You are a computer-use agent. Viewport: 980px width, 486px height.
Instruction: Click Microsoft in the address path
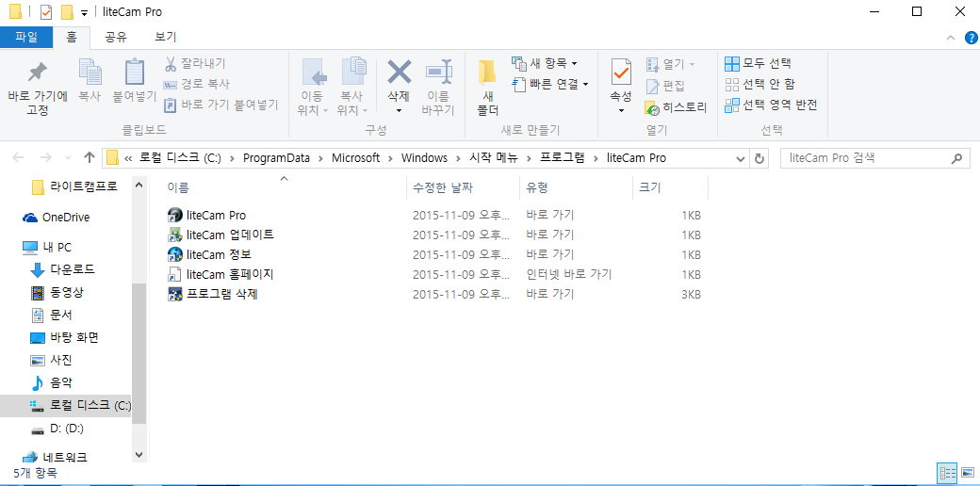point(355,158)
